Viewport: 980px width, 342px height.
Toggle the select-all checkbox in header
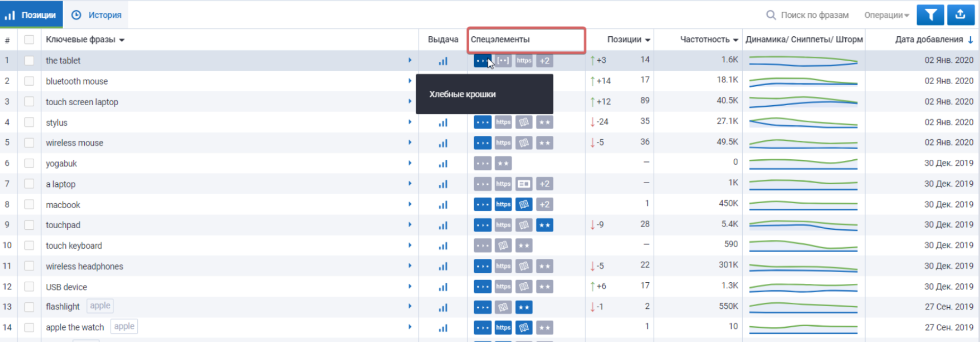(x=29, y=39)
